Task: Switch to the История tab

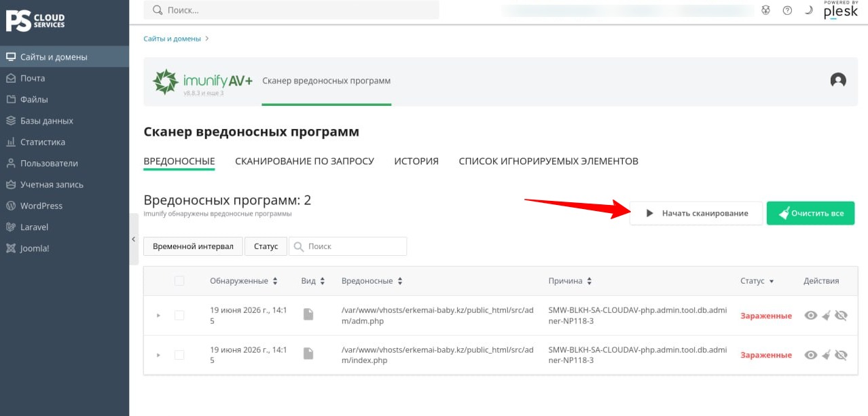Action: pyautogui.click(x=416, y=162)
